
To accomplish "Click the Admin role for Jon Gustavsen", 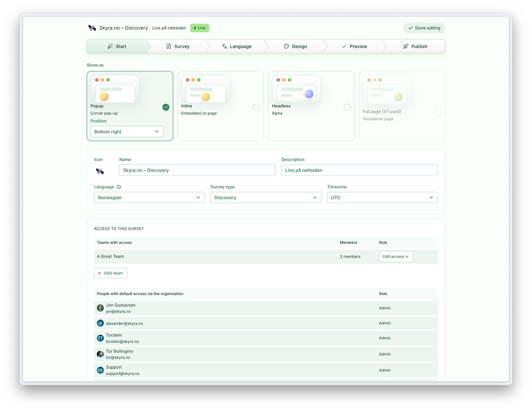I will (x=385, y=308).
